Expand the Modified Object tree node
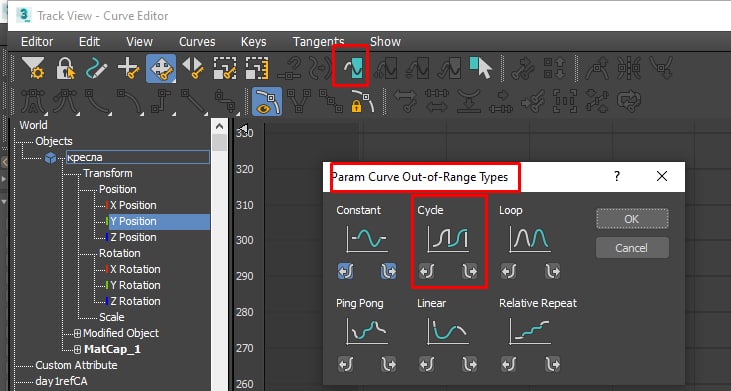The height and width of the screenshot is (391, 731). click(77, 333)
